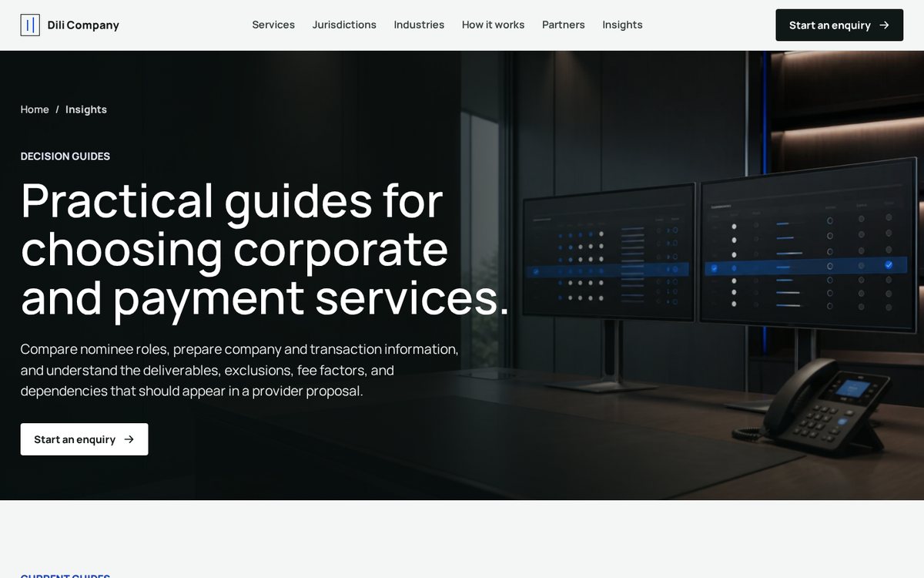Select the Industries navigation item

(419, 25)
